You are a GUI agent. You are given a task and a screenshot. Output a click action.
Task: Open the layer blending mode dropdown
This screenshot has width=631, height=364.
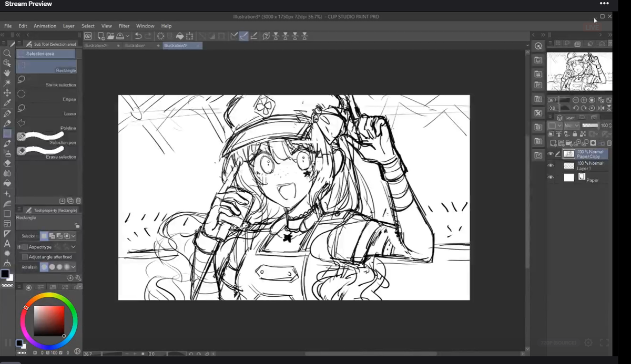[572, 126]
